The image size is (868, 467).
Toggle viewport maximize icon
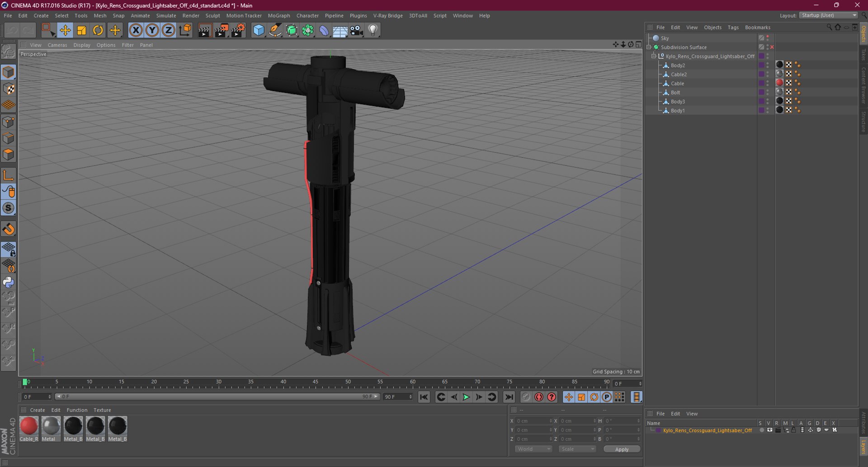[x=638, y=44]
